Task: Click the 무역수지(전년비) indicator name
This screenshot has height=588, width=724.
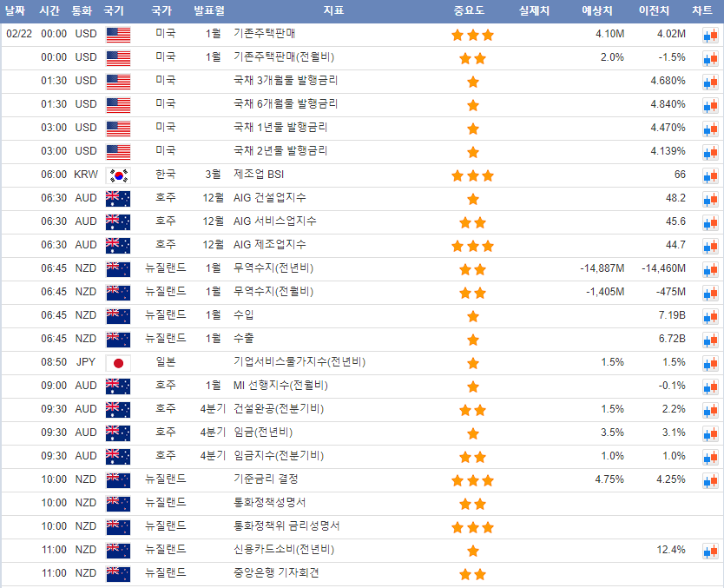Action: click(273, 268)
